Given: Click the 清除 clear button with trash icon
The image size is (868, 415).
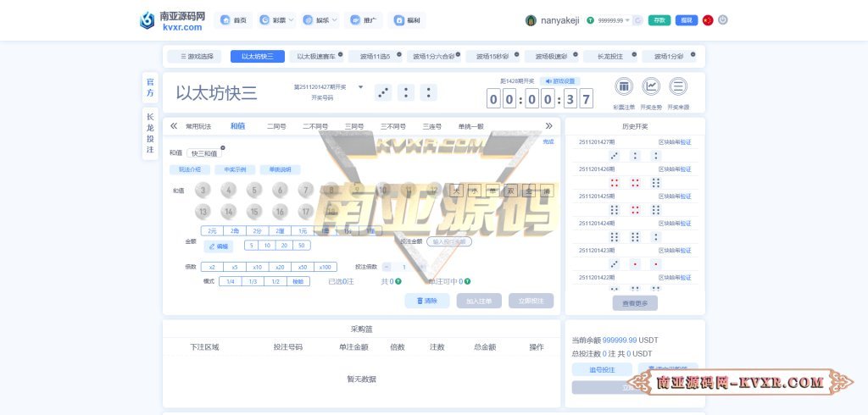Looking at the screenshot, I should coord(427,301).
